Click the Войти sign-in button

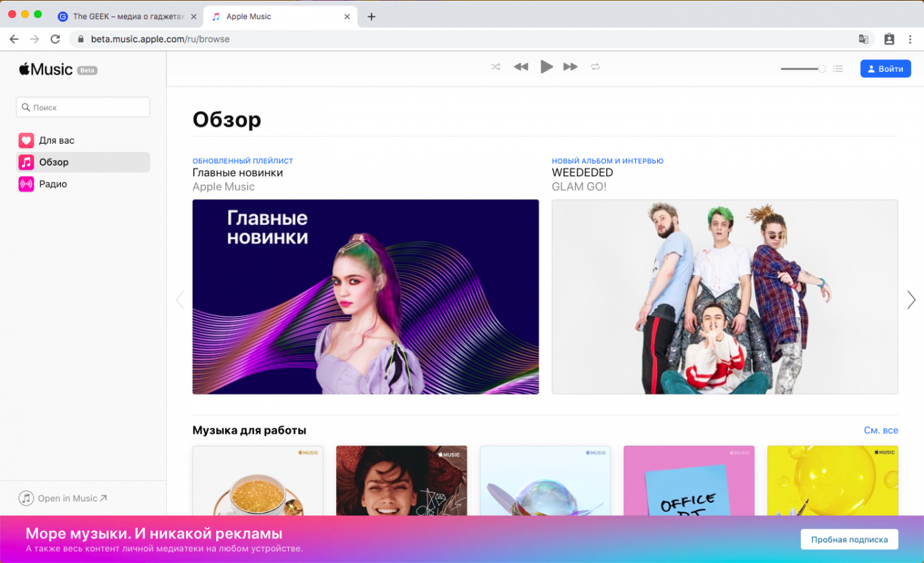[885, 69]
